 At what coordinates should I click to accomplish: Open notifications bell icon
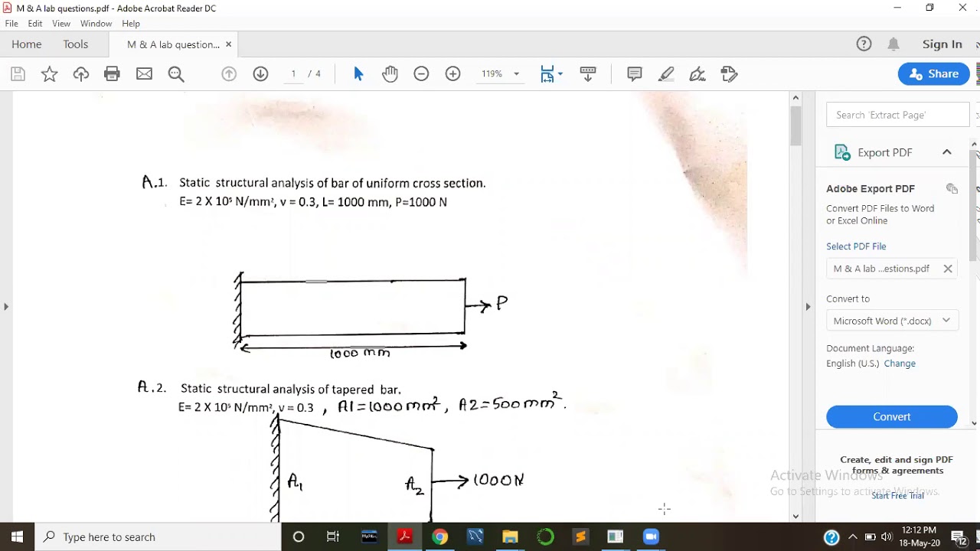pos(893,44)
